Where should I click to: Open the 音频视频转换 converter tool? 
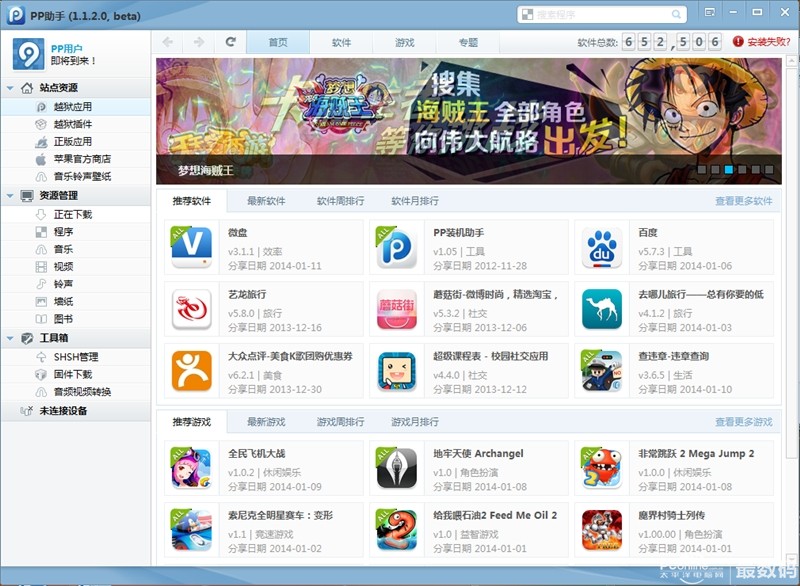(x=83, y=392)
